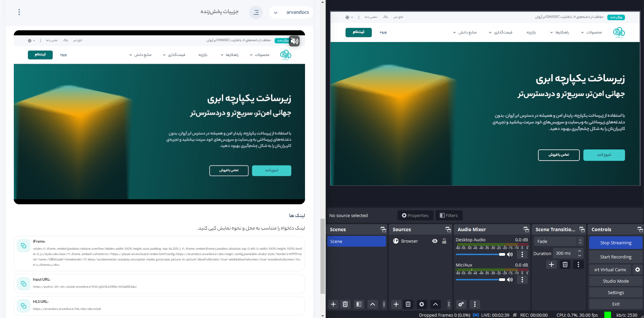
Task: Click Start Recording button
Action: pos(615,257)
